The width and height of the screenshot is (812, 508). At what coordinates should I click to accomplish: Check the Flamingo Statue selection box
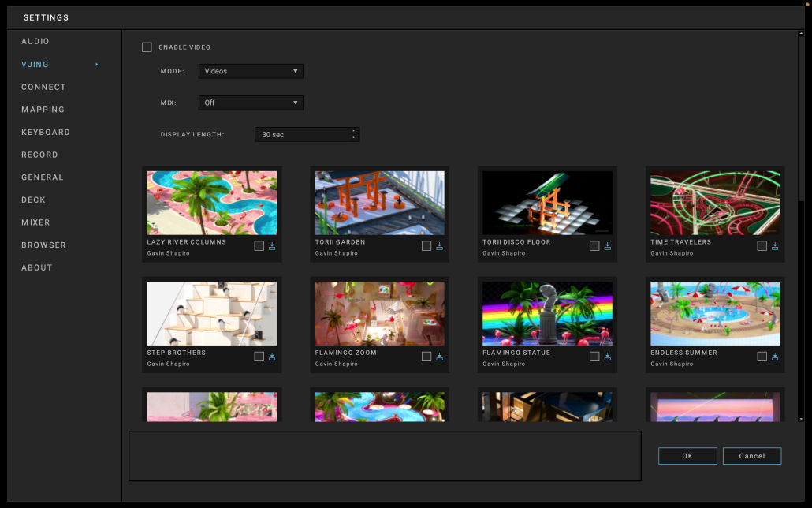594,357
